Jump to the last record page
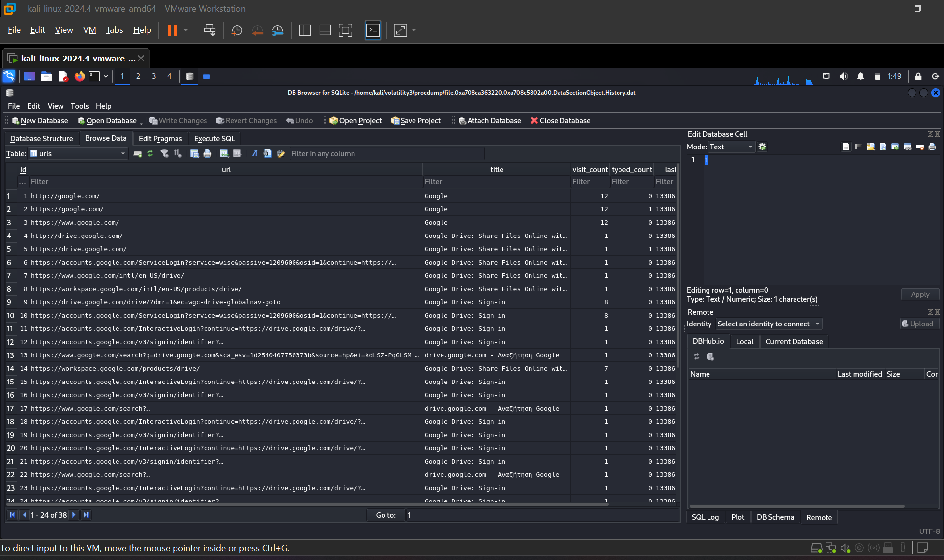 point(86,515)
